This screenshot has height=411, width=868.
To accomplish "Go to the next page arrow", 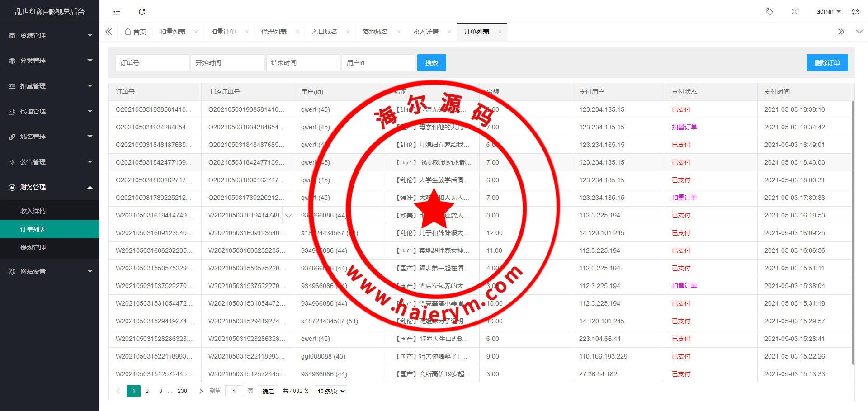I will pyautogui.click(x=201, y=391).
